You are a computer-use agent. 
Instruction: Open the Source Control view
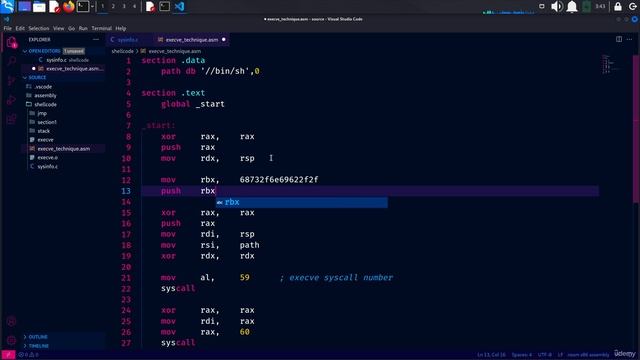tap(11, 81)
